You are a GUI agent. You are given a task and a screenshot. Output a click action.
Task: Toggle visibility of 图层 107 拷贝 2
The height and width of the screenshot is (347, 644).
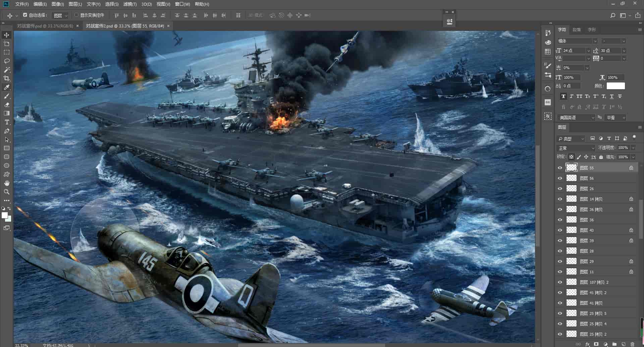[x=560, y=282]
